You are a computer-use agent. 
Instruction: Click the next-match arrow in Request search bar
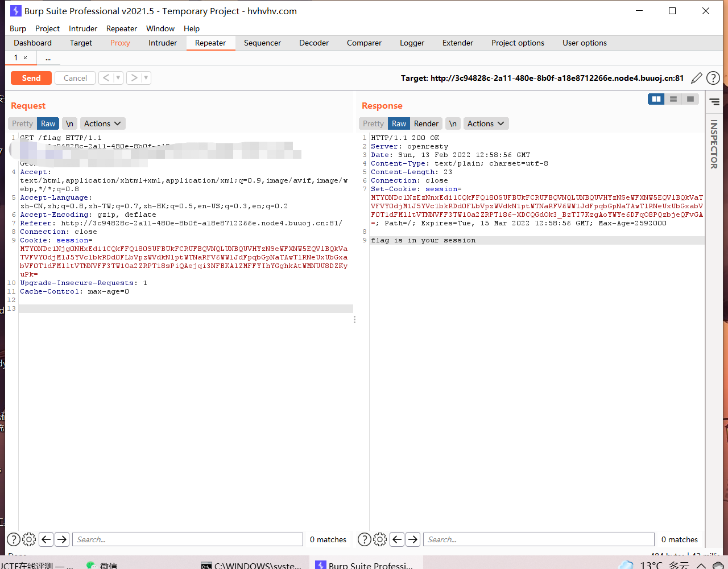click(x=62, y=539)
